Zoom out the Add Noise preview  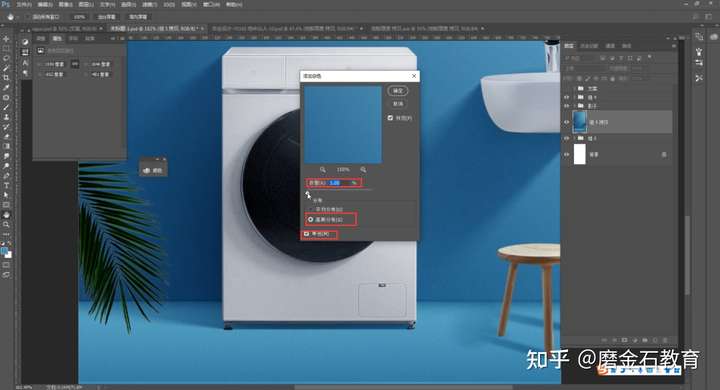pos(322,170)
